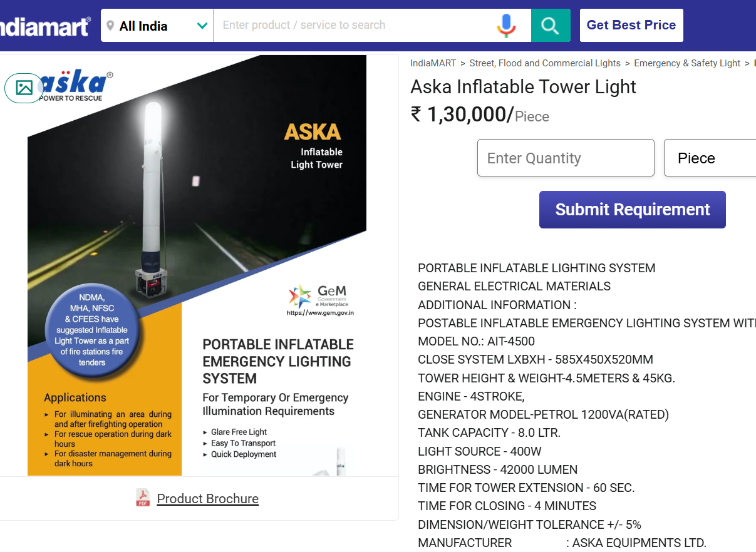Open the Product Brochure link
This screenshot has height=552, width=756.
tap(207, 499)
